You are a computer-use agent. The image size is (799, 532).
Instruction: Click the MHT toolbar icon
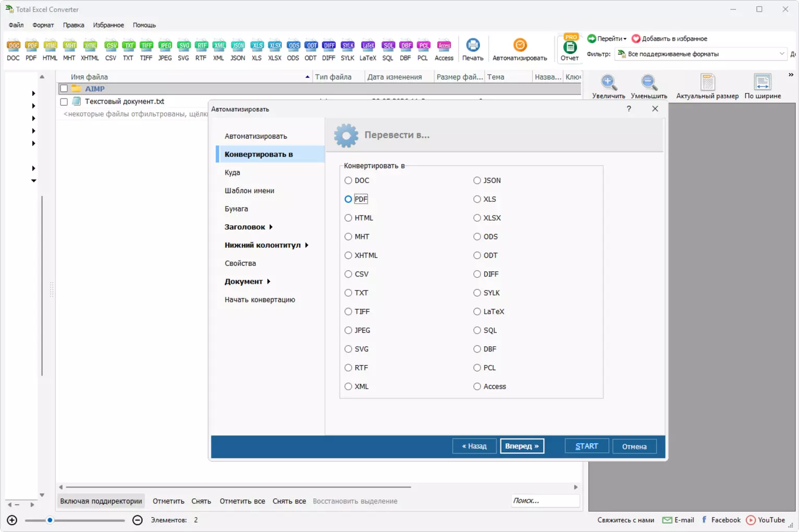[69, 50]
